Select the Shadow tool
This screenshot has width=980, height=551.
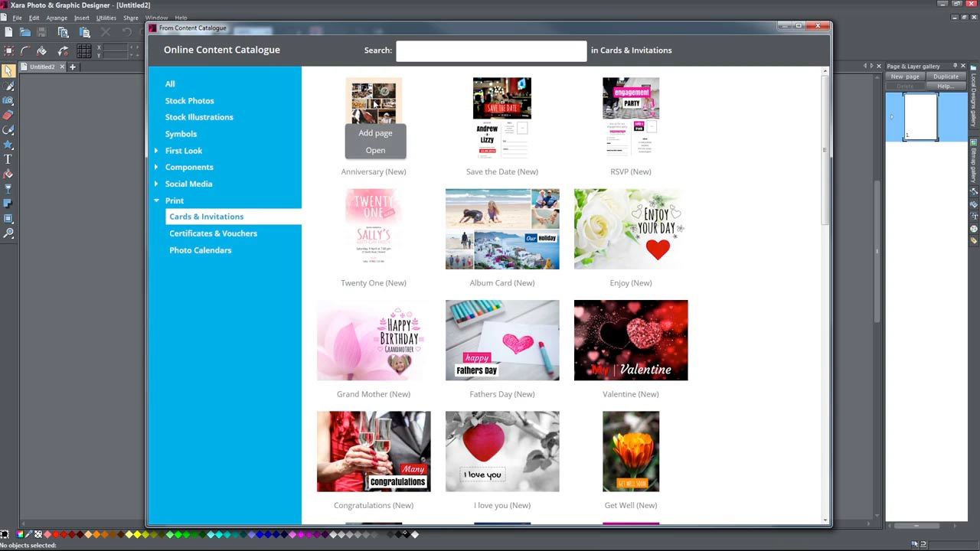8,204
